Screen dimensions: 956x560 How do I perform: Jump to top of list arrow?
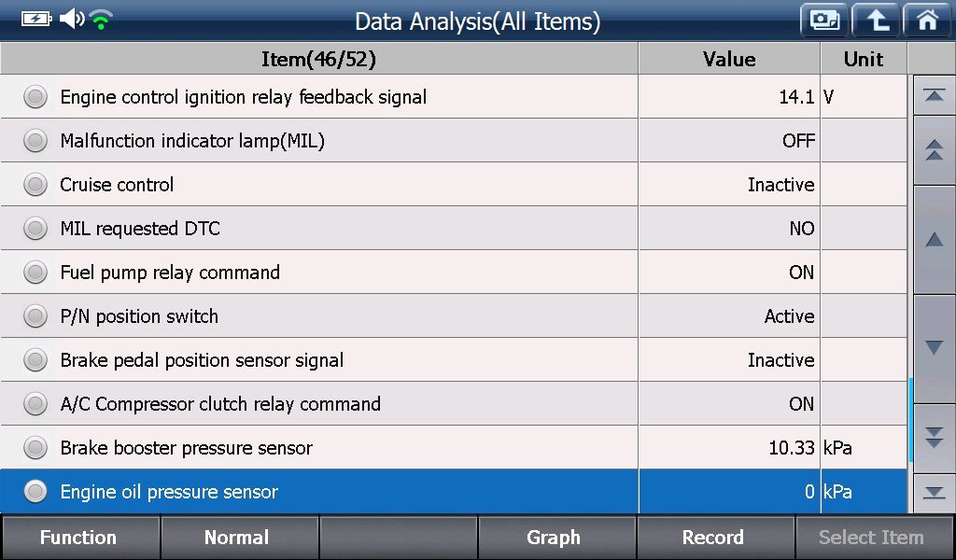pos(934,95)
